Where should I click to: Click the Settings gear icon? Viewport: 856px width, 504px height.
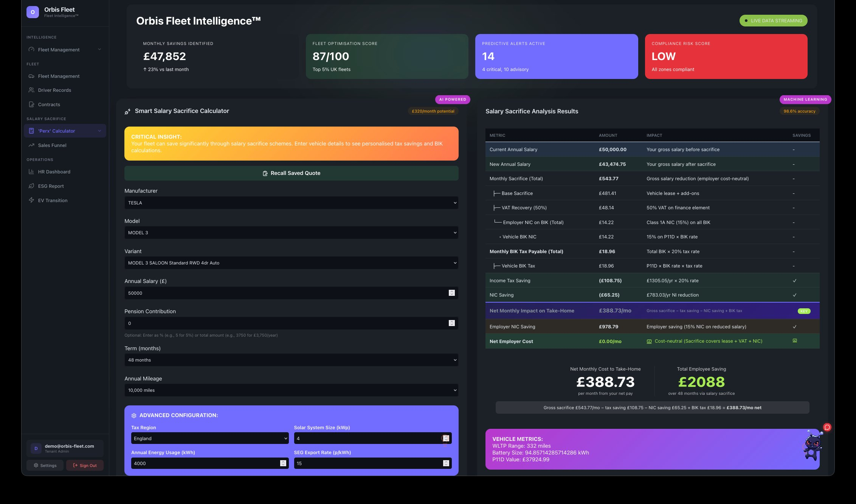[x=36, y=465]
